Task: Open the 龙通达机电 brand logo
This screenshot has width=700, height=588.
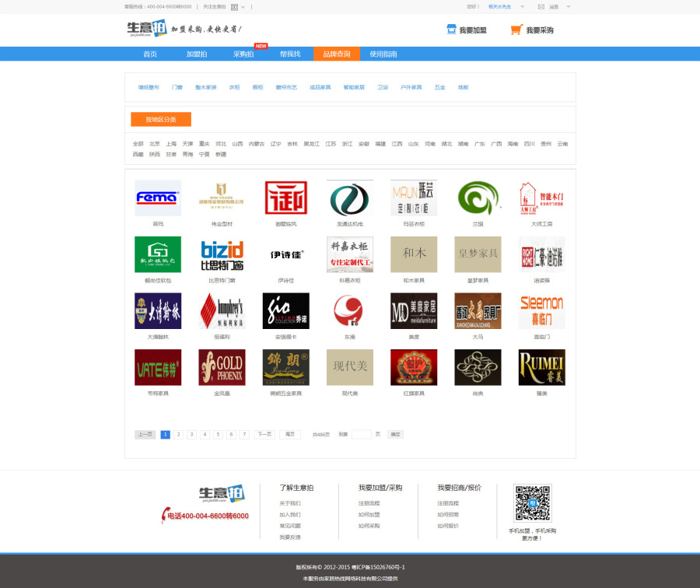Action: pos(349,198)
